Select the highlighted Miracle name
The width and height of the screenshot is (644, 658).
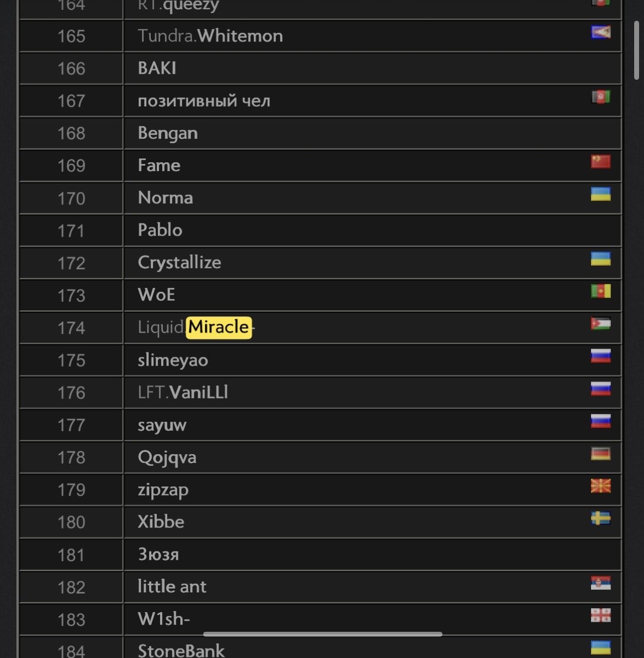pyautogui.click(x=218, y=327)
